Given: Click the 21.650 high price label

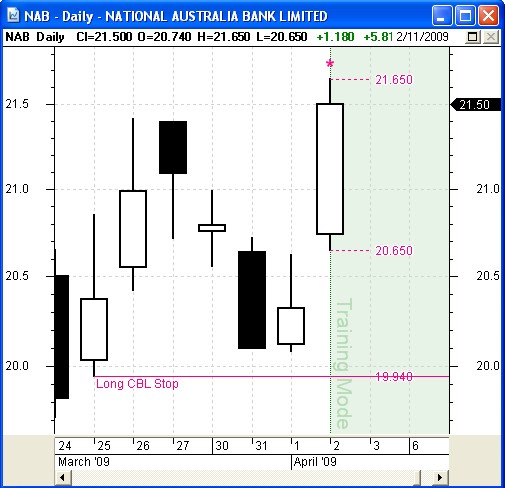Looking at the screenshot, I should tap(394, 80).
